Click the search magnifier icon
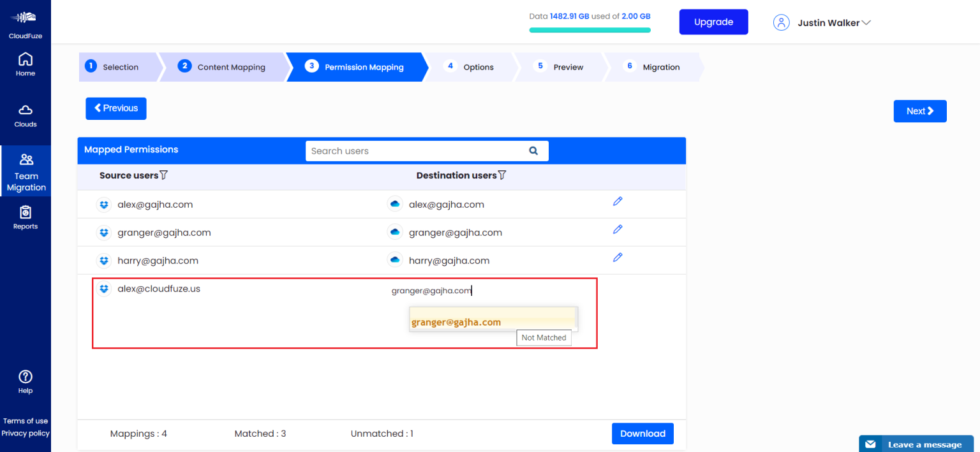This screenshot has height=452, width=980. pyautogui.click(x=533, y=151)
